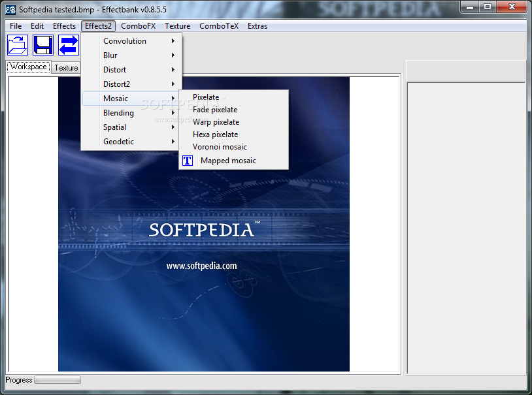
Task: Select the Mosaic submenu entry
Action: pos(131,99)
